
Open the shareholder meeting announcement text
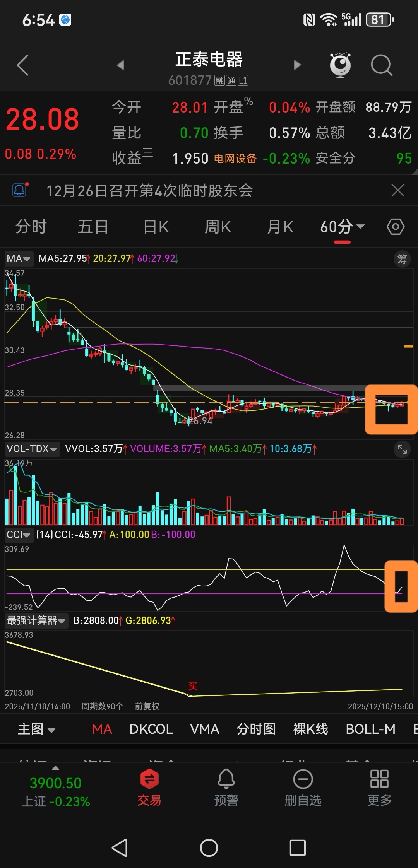click(149, 190)
